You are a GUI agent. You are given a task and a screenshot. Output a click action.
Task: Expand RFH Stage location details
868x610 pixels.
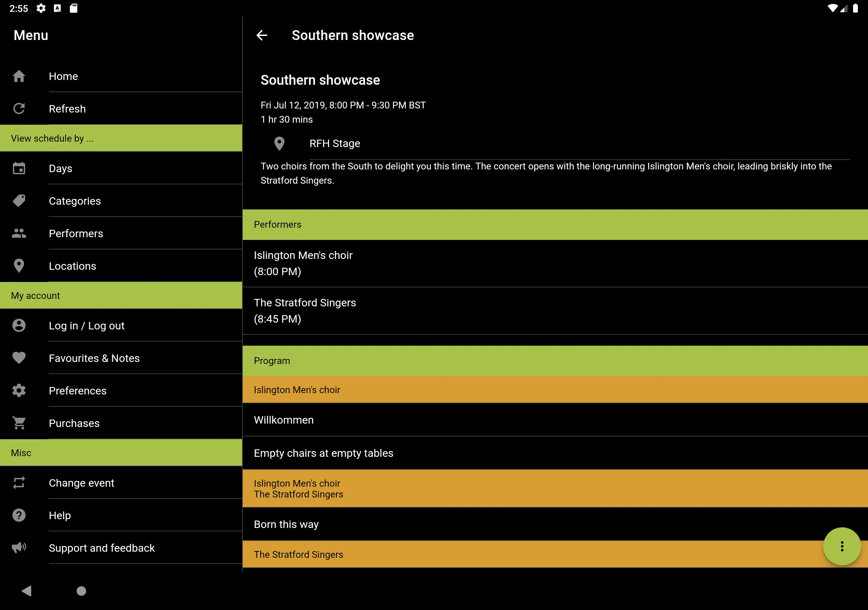click(334, 143)
